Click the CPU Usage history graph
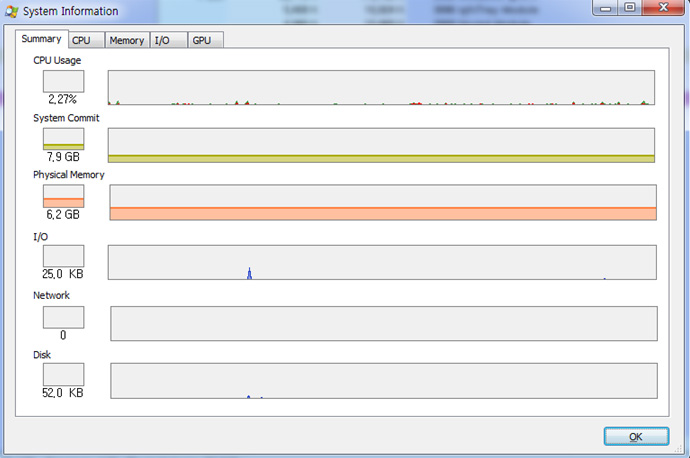This screenshot has height=458, width=690. (381, 88)
